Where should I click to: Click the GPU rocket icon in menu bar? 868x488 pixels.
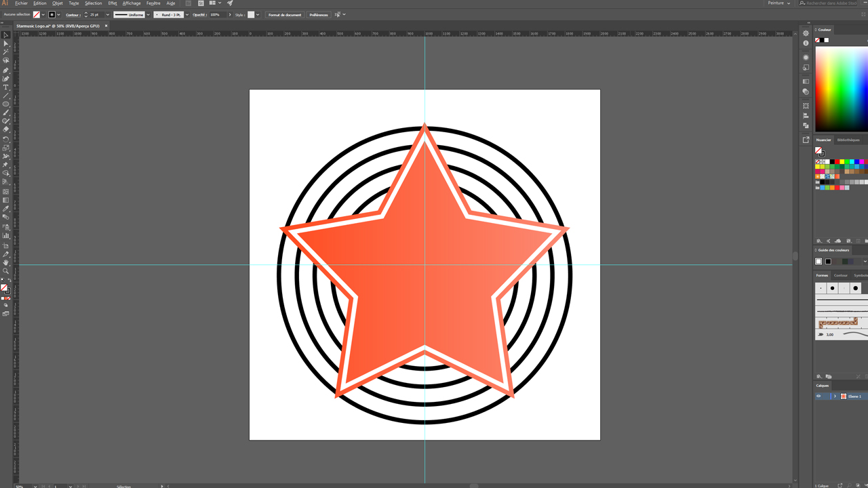(x=230, y=3)
